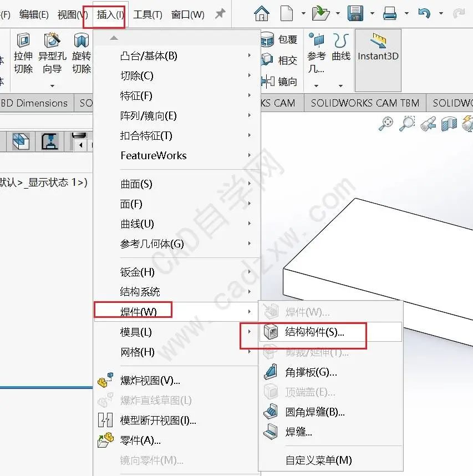Expand the FeatureWorks submenu

point(177,155)
